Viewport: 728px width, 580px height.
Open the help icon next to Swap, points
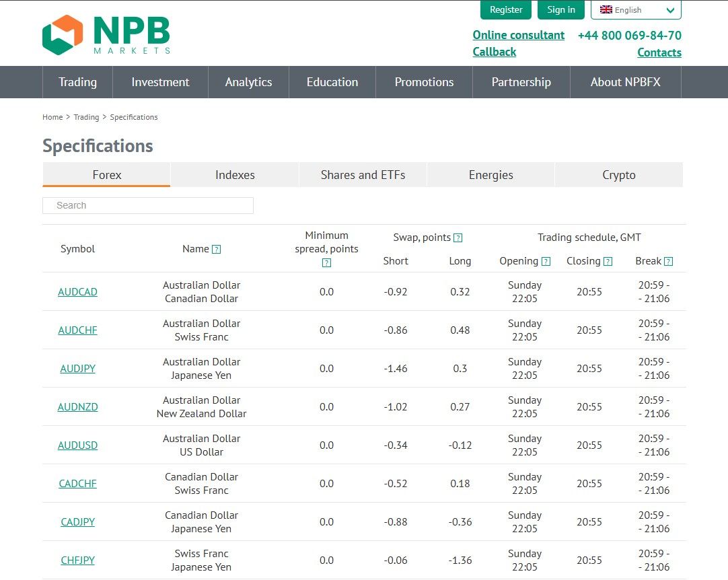(x=458, y=238)
